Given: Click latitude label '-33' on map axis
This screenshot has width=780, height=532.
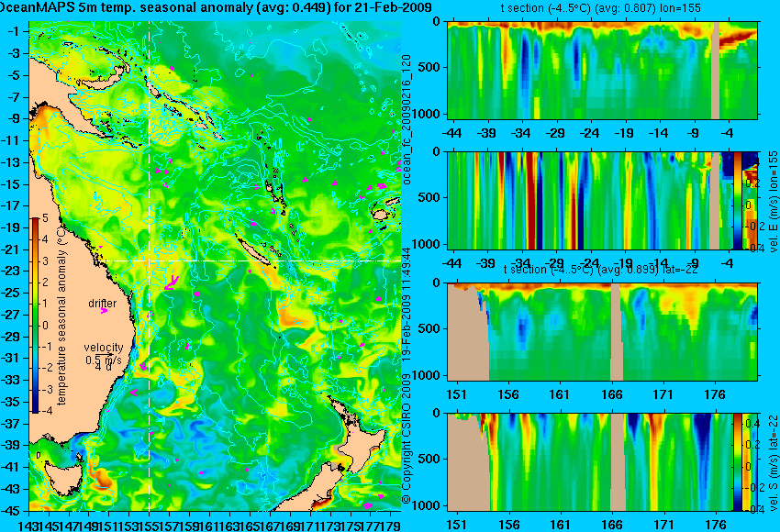Looking at the screenshot, I should tap(11, 381).
